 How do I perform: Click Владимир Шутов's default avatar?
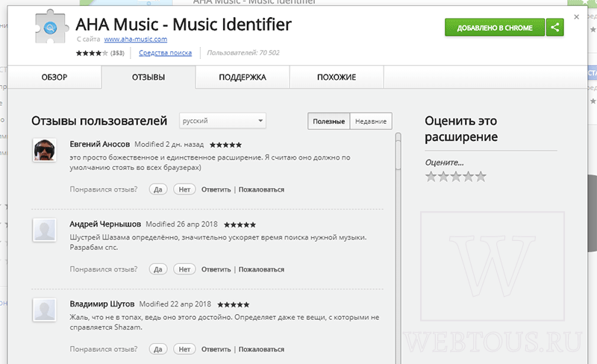[45, 310]
